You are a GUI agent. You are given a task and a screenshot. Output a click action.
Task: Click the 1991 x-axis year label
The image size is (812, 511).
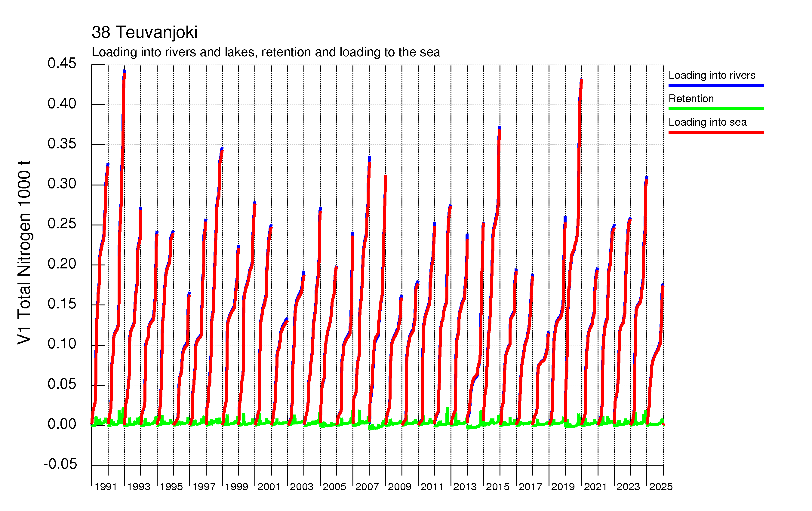[x=106, y=487]
